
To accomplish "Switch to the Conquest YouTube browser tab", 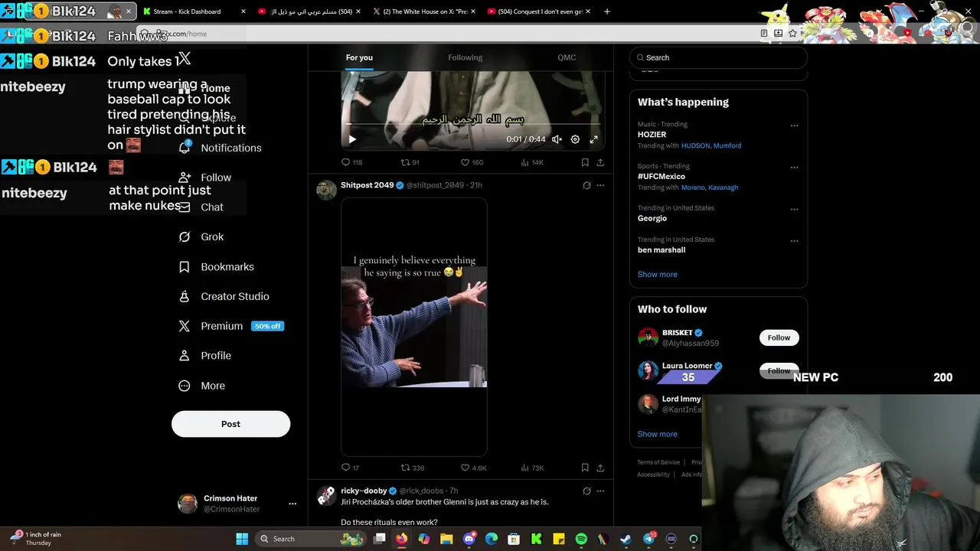I will (538, 11).
